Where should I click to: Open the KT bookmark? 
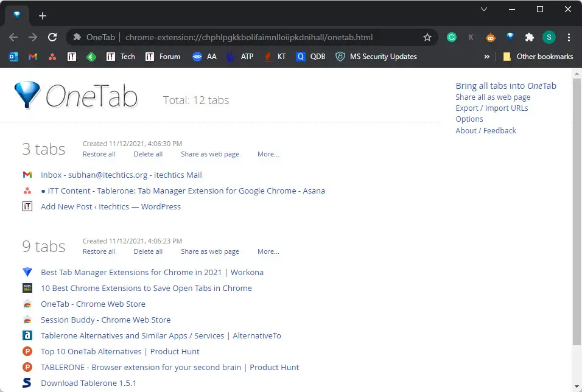(275, 57)
